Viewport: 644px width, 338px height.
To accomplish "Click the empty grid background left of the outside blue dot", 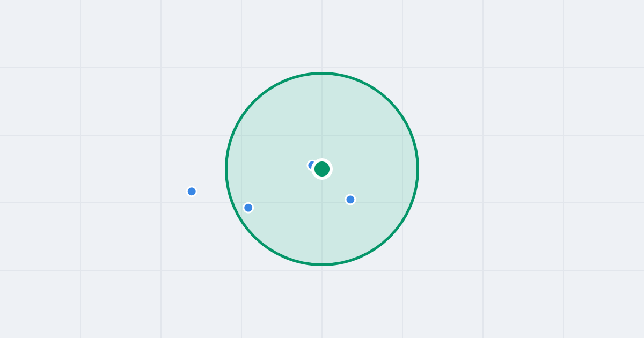I will [x=107, y=192].
